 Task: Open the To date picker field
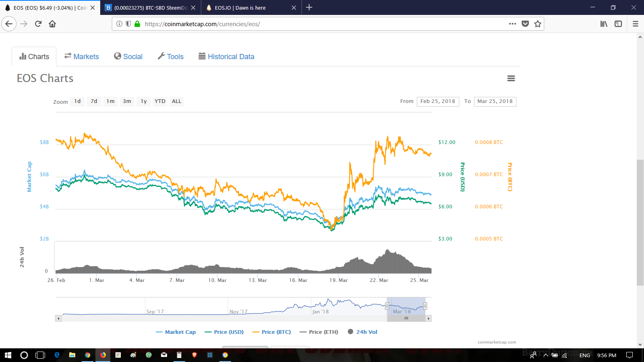[495, 101]
